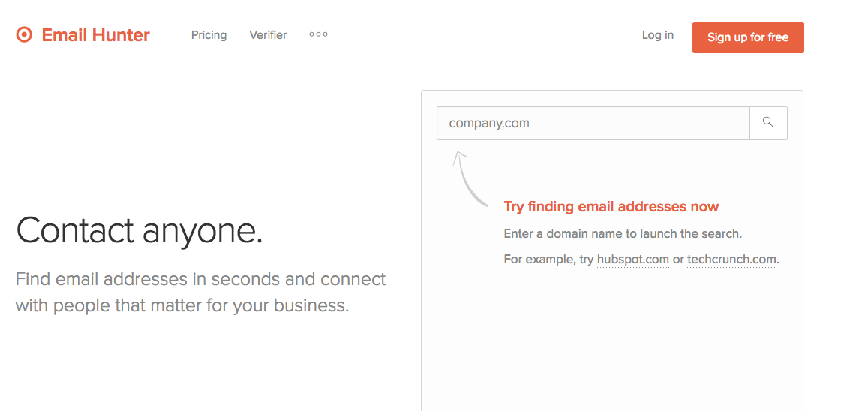This screenshot has width=868, height=411.
Task: Click 'Enter a domain name to launch' hint
Action: coord(622,234)
